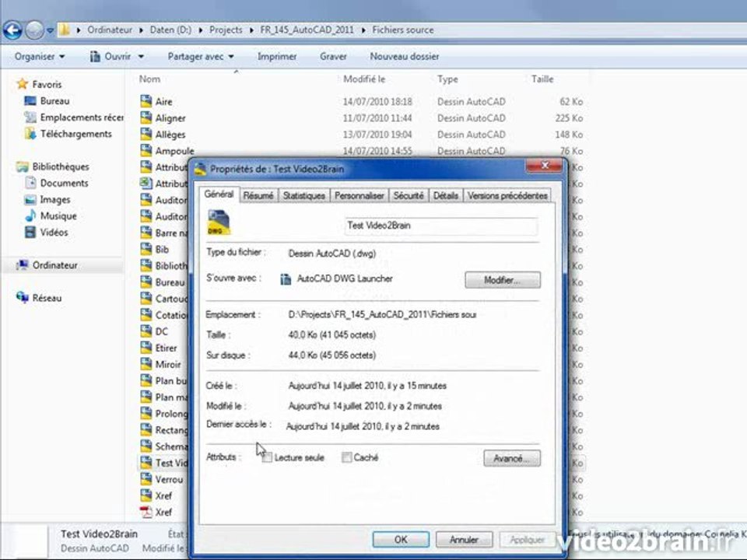Click the Ouvrir toolbar button

111,57
